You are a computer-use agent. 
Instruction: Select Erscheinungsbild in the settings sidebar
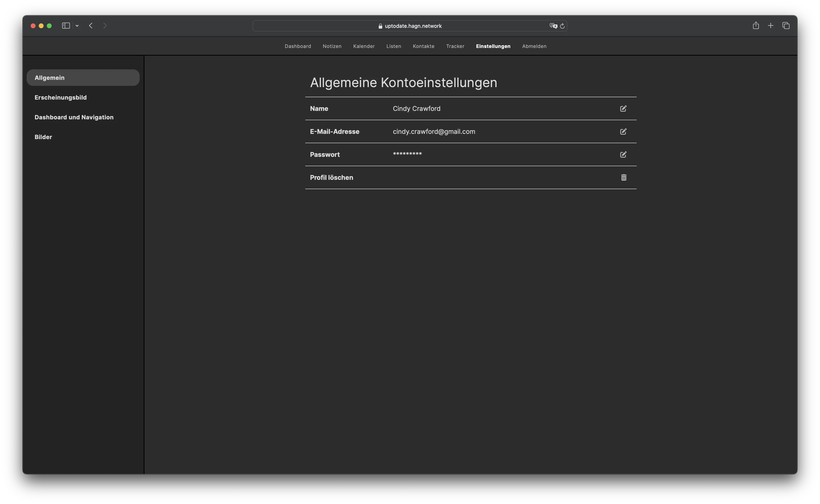pos(60,97)
